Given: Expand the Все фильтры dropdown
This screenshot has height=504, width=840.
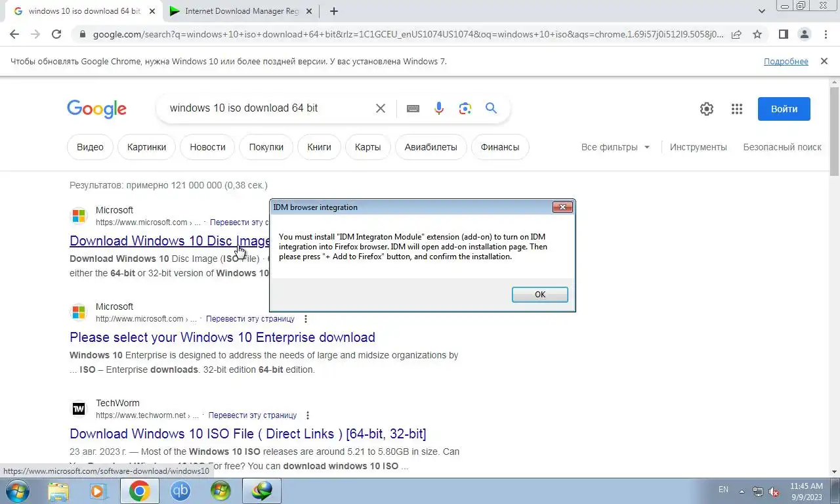Looking at the screenshot, I should click(x=615, y=147).
